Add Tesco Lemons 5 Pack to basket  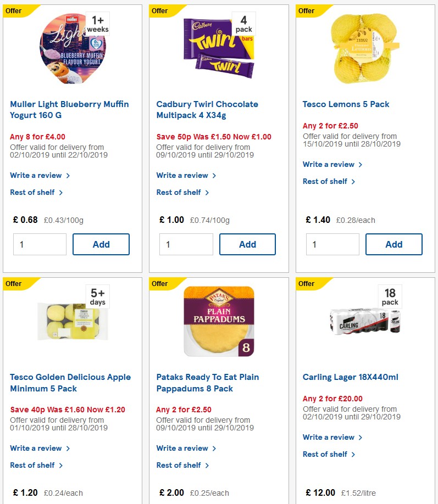tap(394, 244)
